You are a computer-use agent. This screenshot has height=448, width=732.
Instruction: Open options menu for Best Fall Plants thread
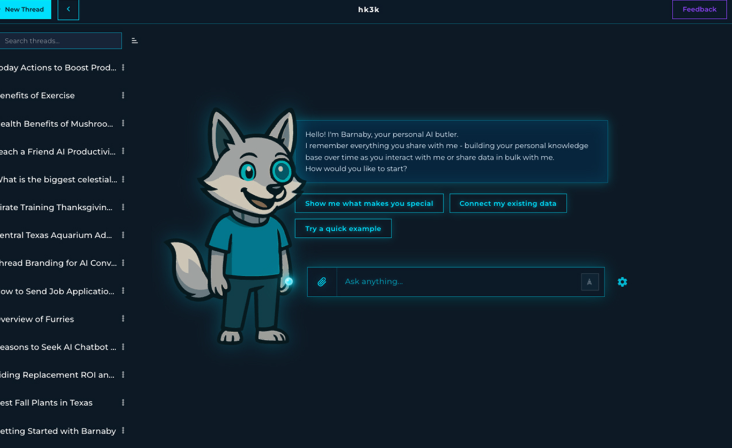[x=123, y=403]
